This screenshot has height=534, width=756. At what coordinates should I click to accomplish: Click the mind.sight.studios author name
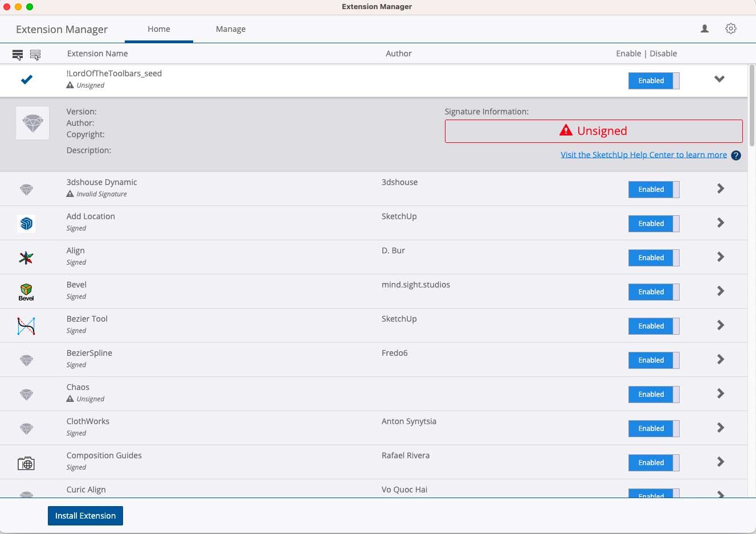(416, 285)
